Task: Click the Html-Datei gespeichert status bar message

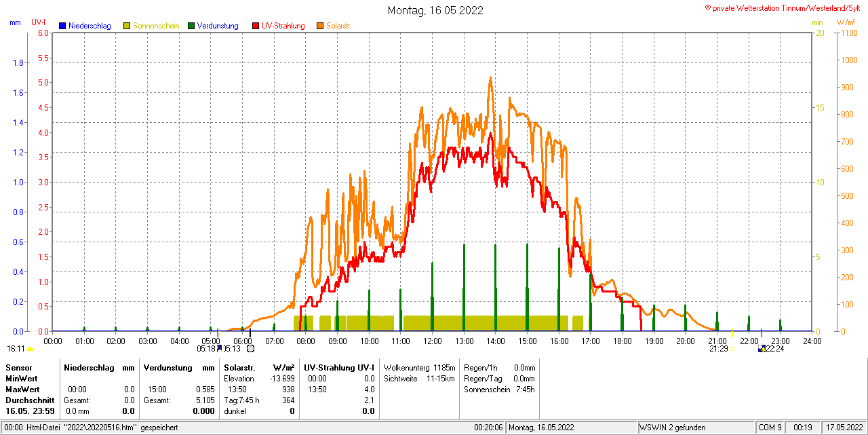Action: pos(91,428)
